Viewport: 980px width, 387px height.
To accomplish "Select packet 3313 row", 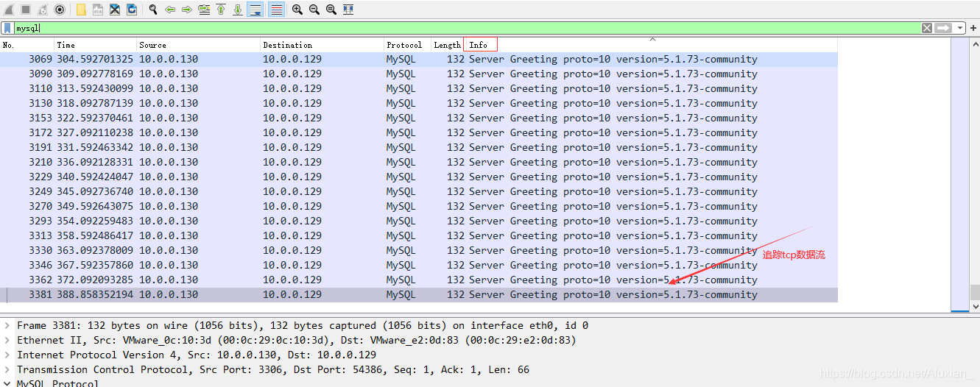I will click(419, 236).
